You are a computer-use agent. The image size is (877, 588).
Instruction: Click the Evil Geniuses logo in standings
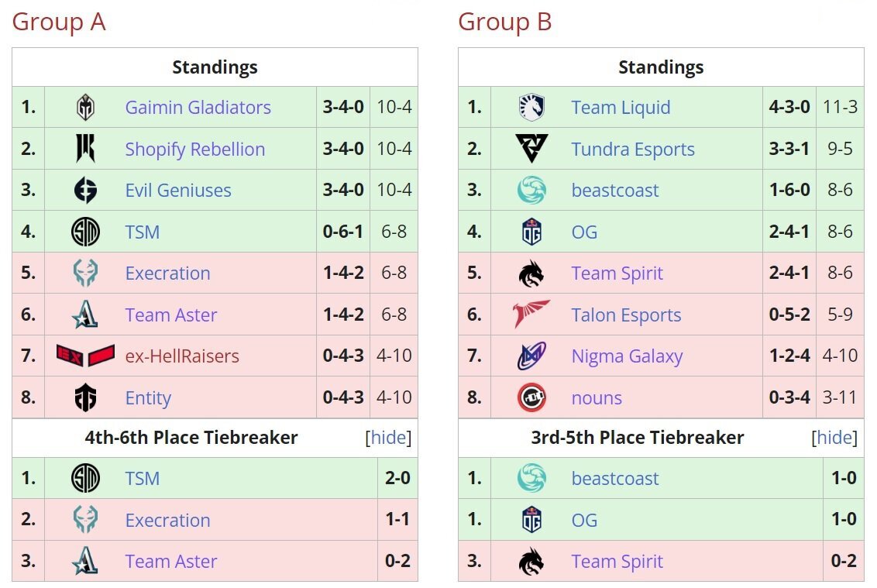(85, 191)
